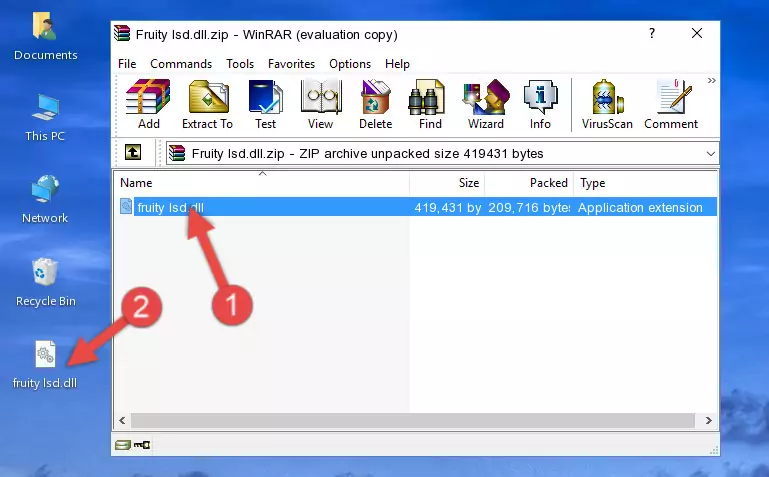Expand the toolbar overflow chevron
The height and width of the screenshot is (477, 769).
[x=712, y=80]
